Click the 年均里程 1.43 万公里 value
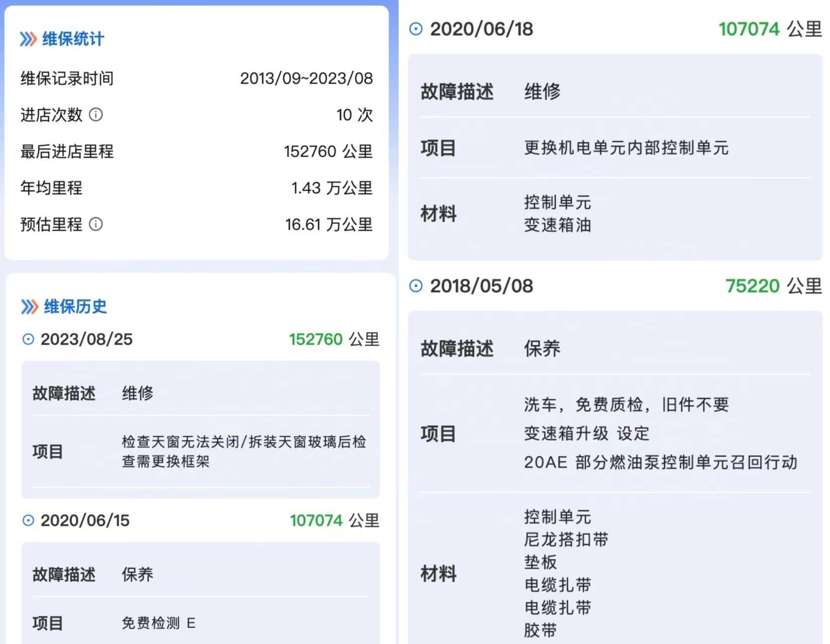The image size is (830, 644). point(332,188)
